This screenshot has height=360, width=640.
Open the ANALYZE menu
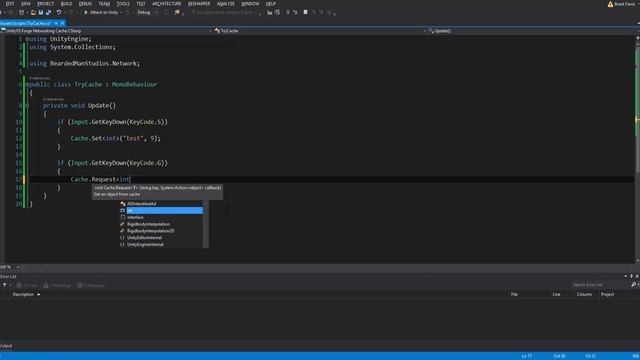tap(225, 4)
